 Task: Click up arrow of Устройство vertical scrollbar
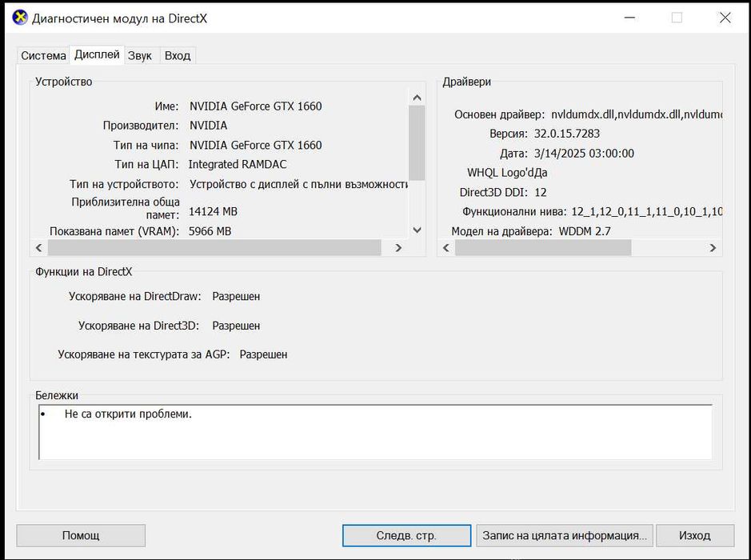[417, 98]
